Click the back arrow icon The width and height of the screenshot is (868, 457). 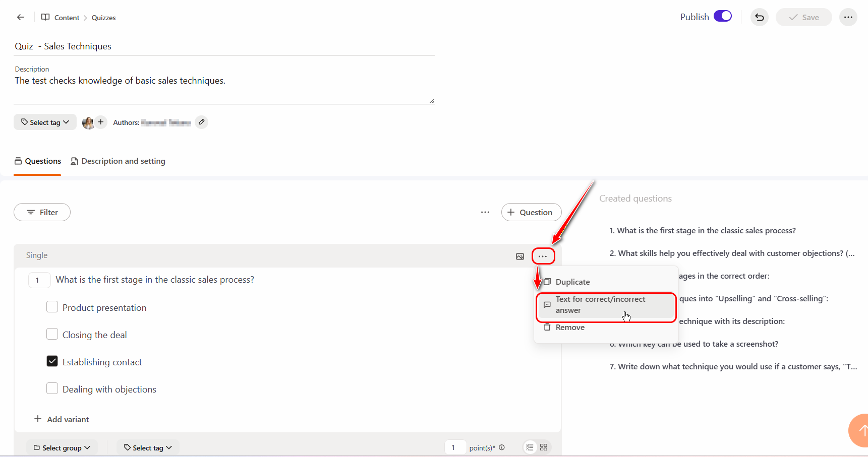pyautogui.click(x=21, y=17)
